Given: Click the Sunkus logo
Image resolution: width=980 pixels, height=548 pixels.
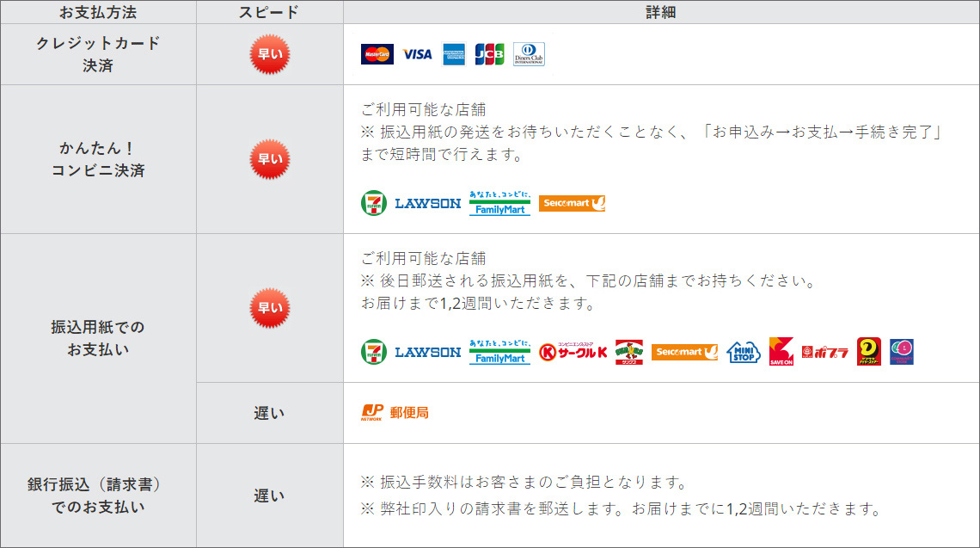Looking at the screenshot, I should coord(629,352).
